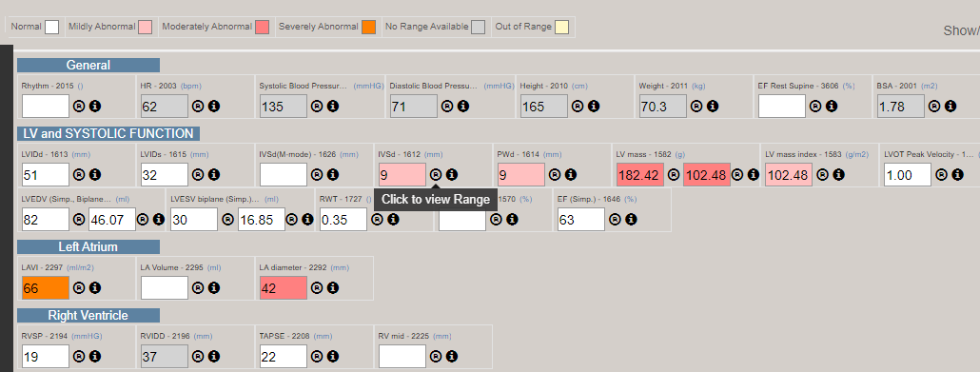This screenshot has width=980, height=372.
Task: Click the empty RV mid input
Action: [402, 357]
